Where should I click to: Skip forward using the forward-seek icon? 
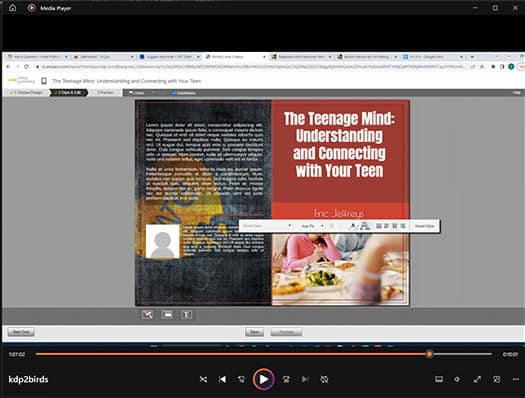coord(286,379)
